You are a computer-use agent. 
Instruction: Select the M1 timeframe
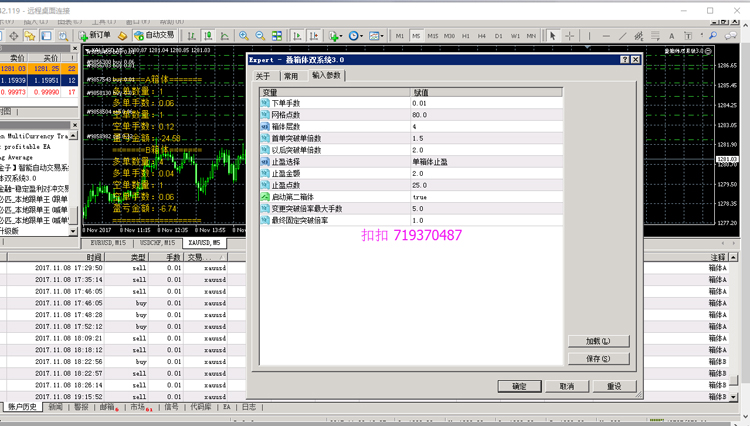pyautogui.click(x=400, y=36)
